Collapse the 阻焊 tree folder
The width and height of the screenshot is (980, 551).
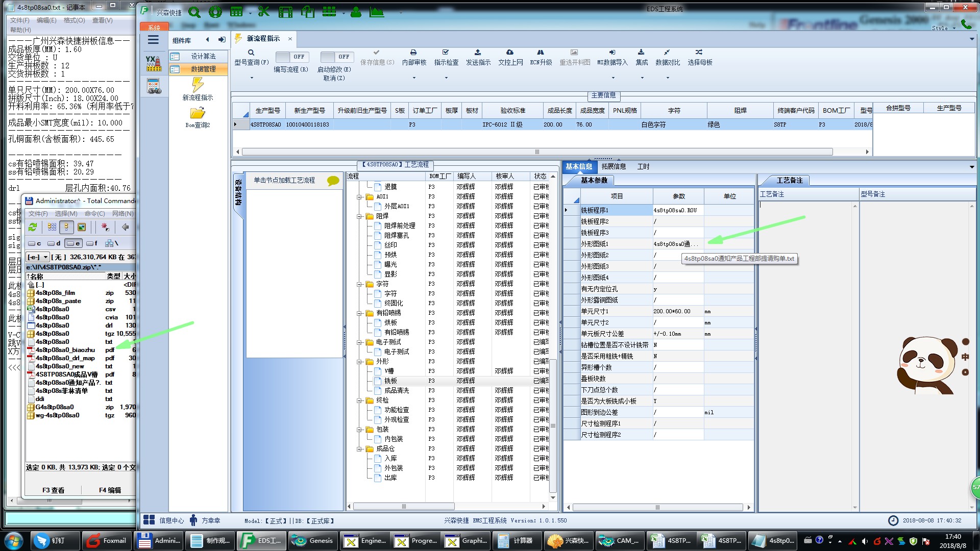coord(360,216)
